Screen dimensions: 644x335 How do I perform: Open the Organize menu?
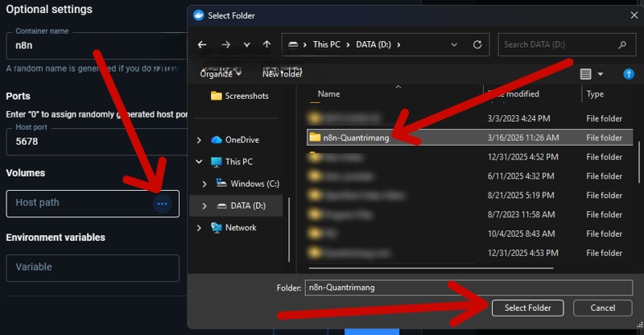220,73
